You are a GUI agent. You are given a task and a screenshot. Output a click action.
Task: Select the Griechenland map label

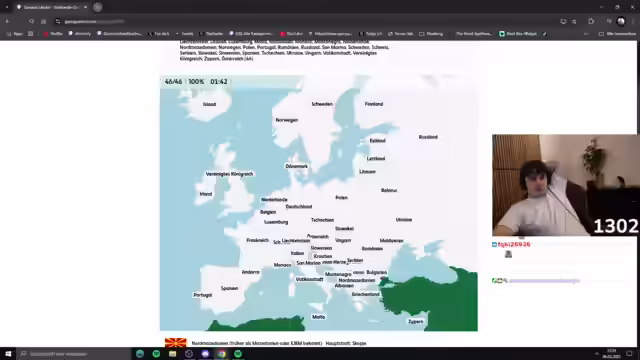[366, 294]
